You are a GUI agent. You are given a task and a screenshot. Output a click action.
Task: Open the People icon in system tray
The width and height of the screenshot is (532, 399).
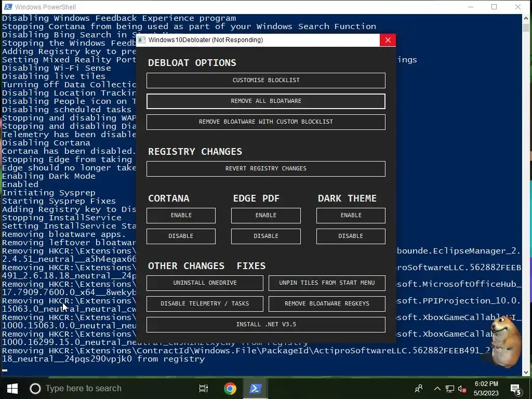tap(419, 388)
